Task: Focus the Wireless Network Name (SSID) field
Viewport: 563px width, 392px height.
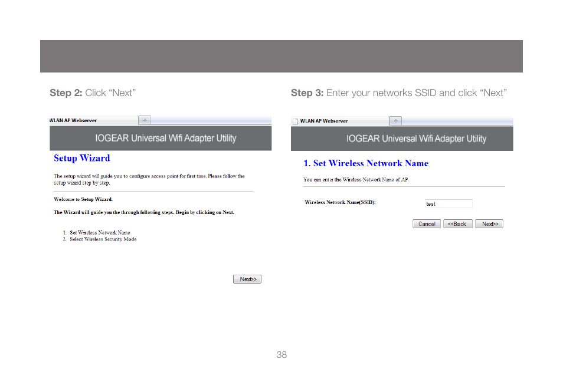Action: pos(449,204)
